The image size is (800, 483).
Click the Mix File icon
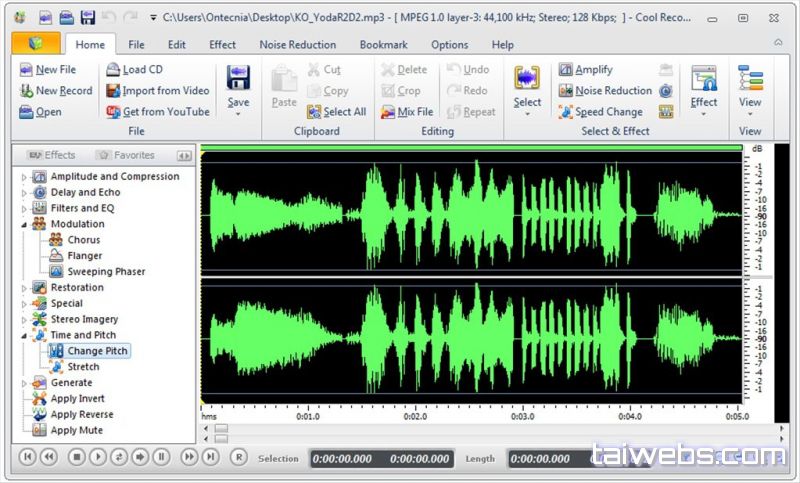pos(389,112)
